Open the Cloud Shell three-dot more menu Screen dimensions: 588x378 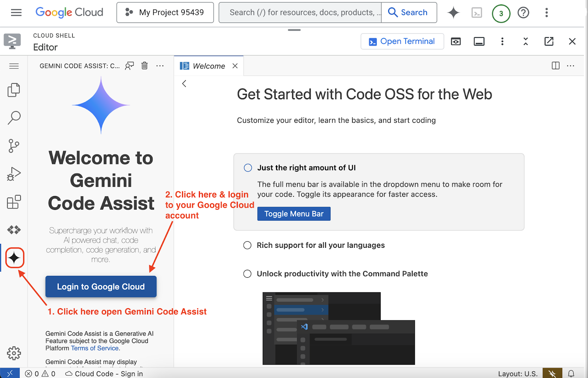click(502, 42)
